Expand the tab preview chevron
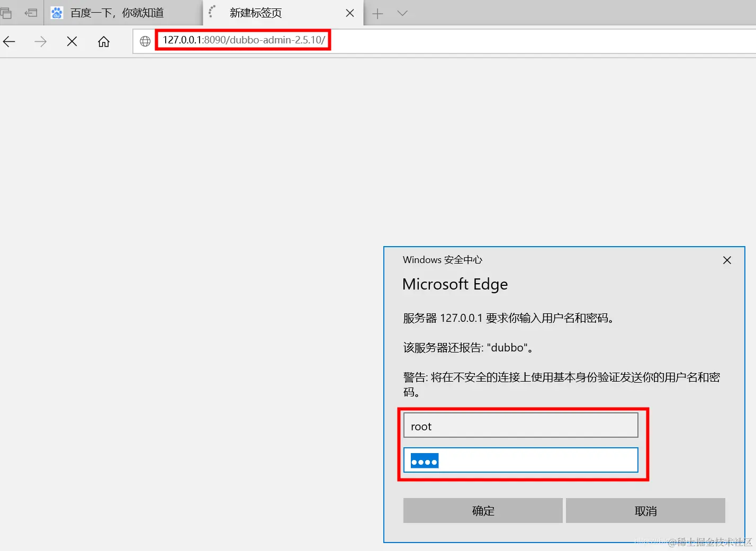 (402, 13)
